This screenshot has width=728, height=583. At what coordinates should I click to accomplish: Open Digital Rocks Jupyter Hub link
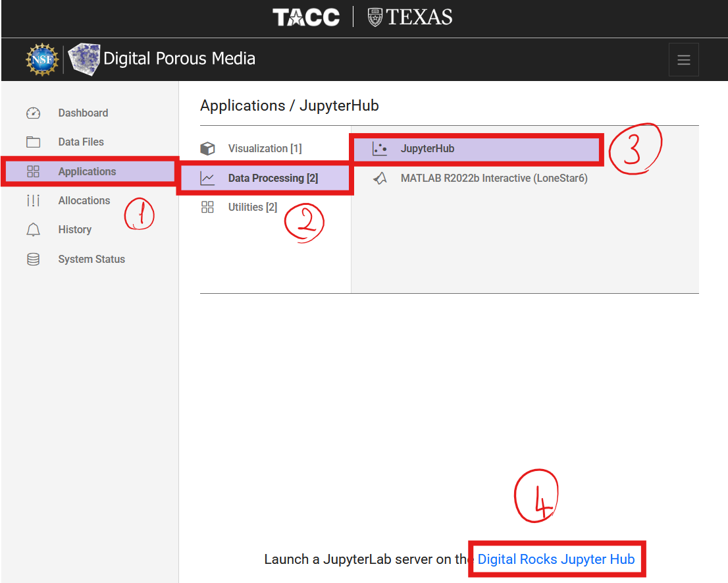tap(556, 559)
